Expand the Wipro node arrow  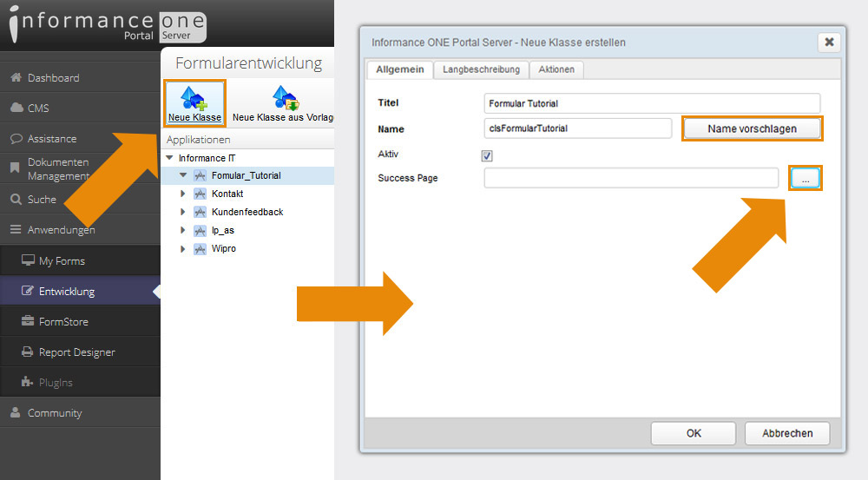[182, 248]
